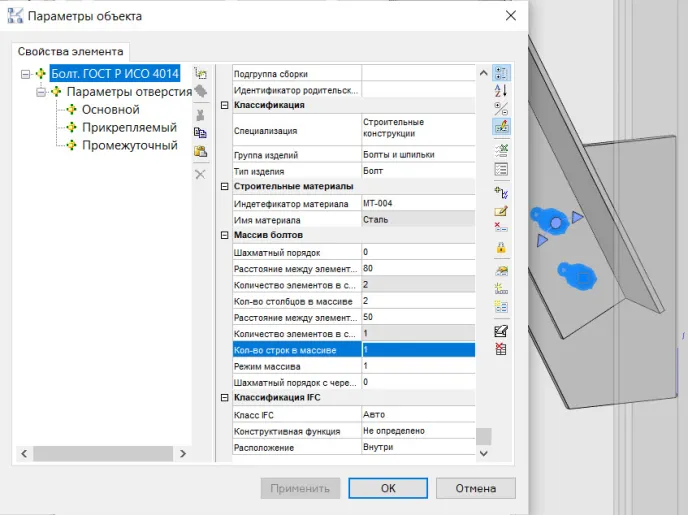
Task: Click the tree panel horizontal scrollbar
Action: [100, 454]
